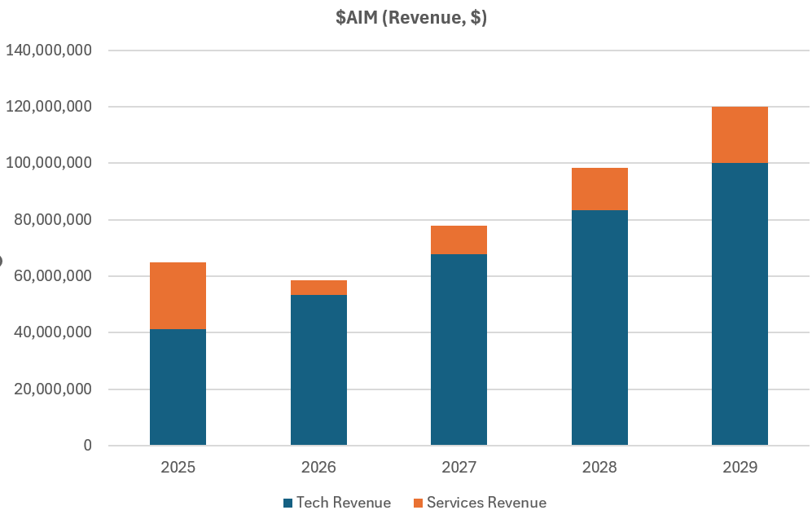The image size is (812, 519).
Task: Click the orange Services Revenue legend swatch
Action: 419,503
